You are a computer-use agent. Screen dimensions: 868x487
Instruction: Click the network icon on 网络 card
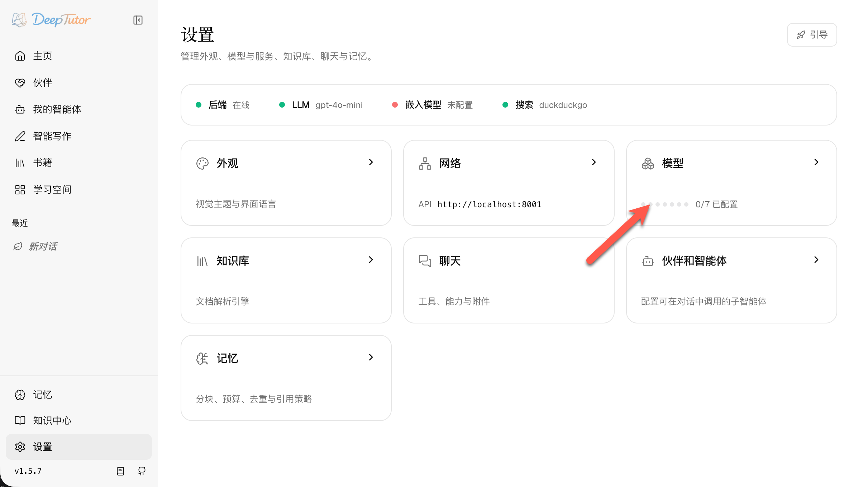click(425, 164)
